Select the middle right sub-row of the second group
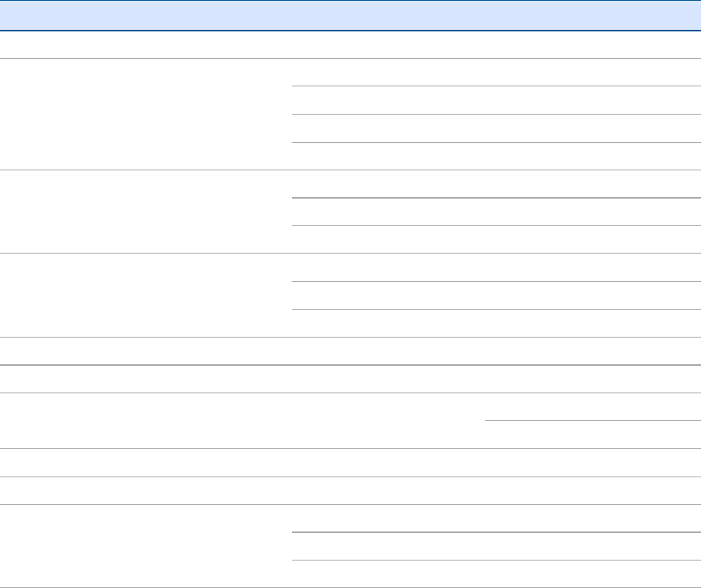Screen dimensions: 701x588 [495, 212]
